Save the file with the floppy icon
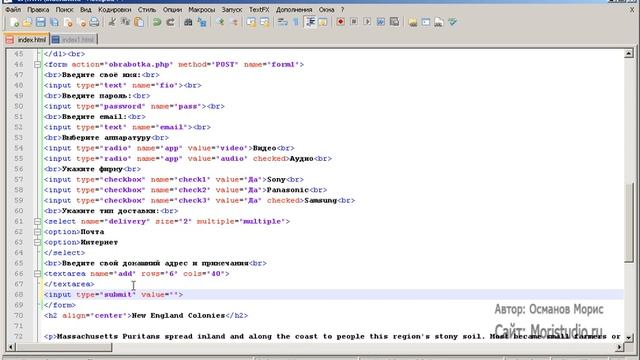640x360 pixels. click(40, 22)
